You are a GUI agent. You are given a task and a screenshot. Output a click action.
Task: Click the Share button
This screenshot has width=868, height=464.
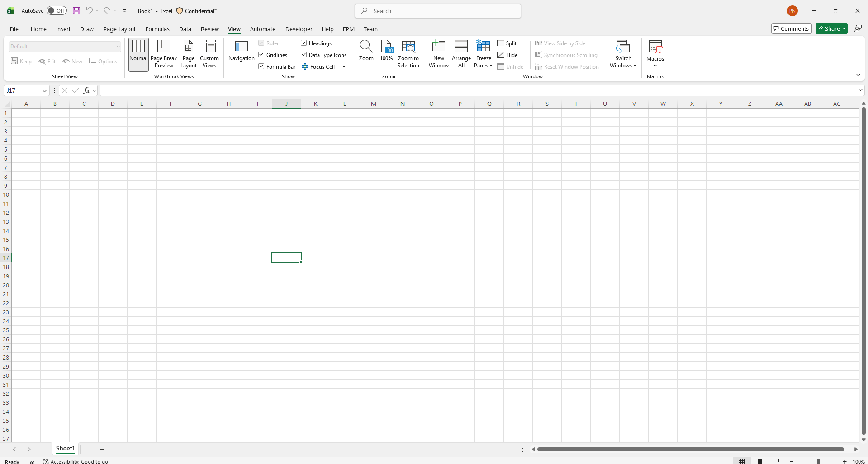coord(828,28)
